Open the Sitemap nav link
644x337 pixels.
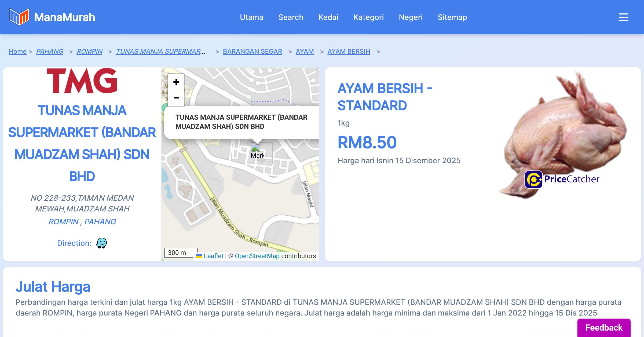[452, 17]
